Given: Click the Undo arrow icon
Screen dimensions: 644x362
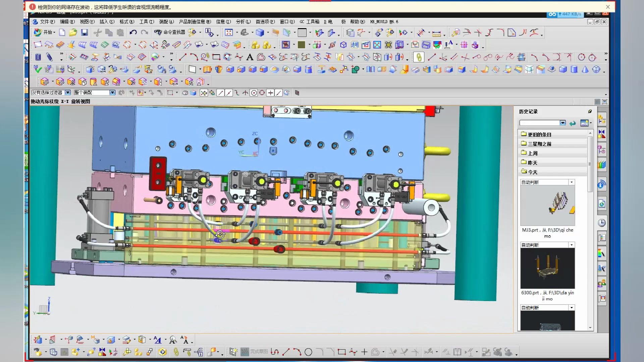Looking at the screenshot, I should point(133,33).
